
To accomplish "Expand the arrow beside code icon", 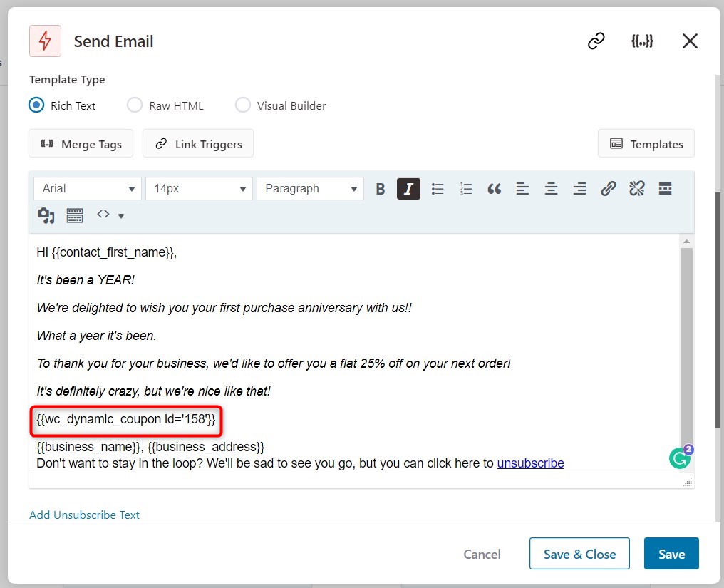I will pos(121,216).
